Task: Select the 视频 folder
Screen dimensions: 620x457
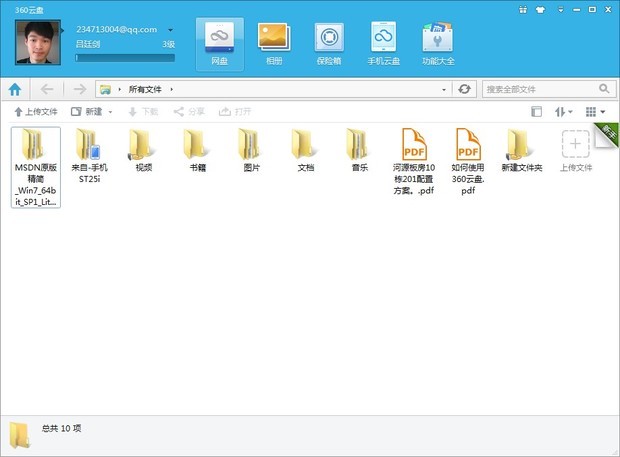Action: pos(144,150)
